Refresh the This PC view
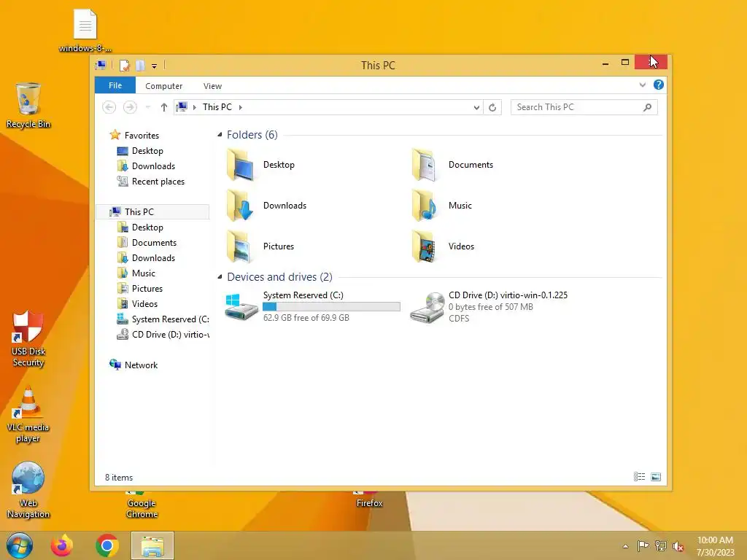Viewport: 747px width, 560px height. (492, 107)
